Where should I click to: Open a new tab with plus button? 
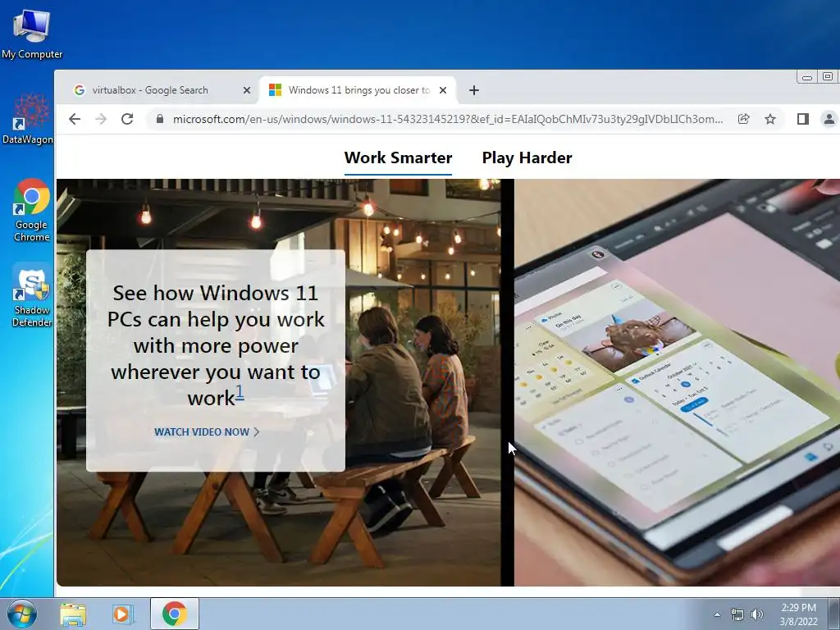473,90
